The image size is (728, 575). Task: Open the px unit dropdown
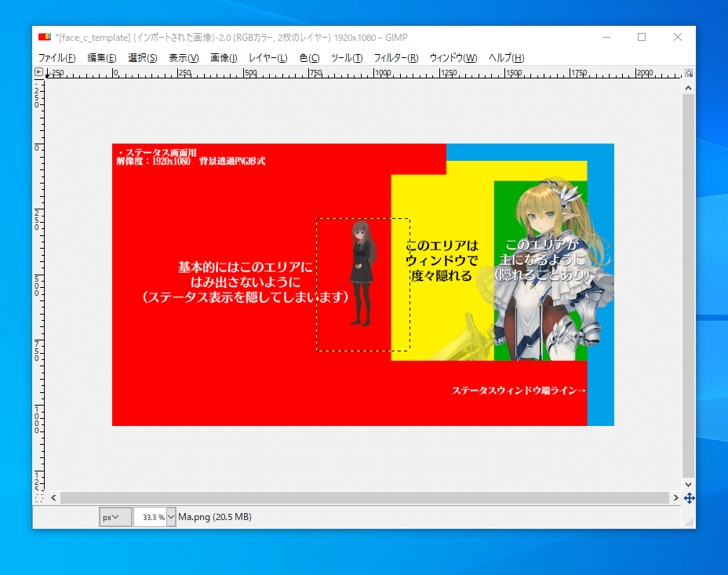115,517
